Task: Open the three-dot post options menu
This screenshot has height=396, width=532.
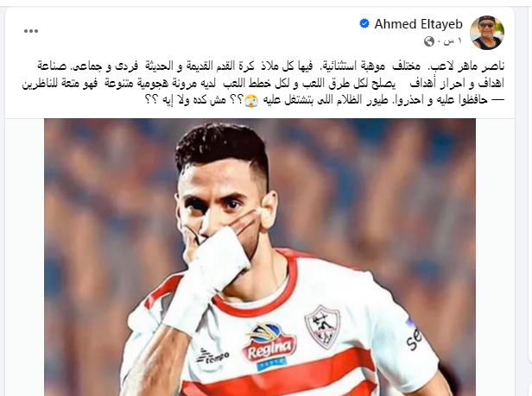Action: click(x=31, y=31)
